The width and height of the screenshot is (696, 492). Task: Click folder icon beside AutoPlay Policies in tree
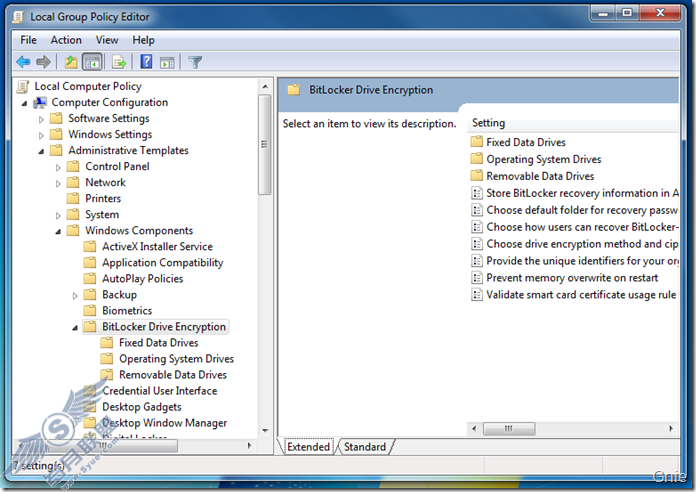(90, 278)
